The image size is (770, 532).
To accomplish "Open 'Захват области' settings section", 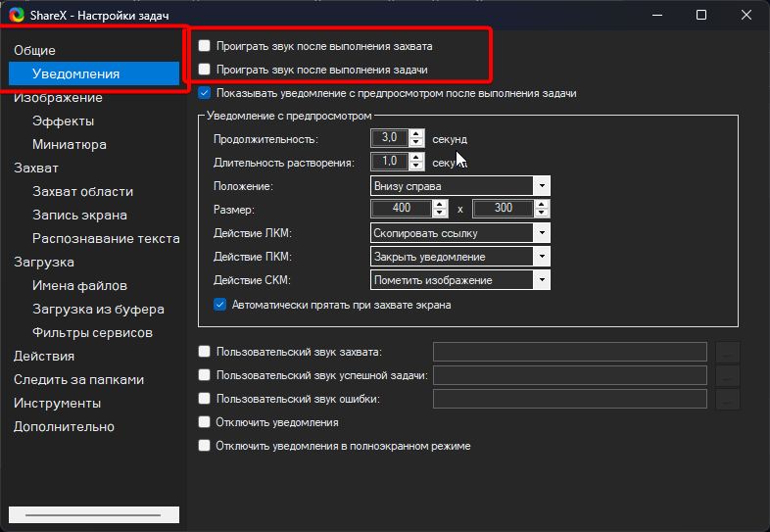I will [82, 192].
